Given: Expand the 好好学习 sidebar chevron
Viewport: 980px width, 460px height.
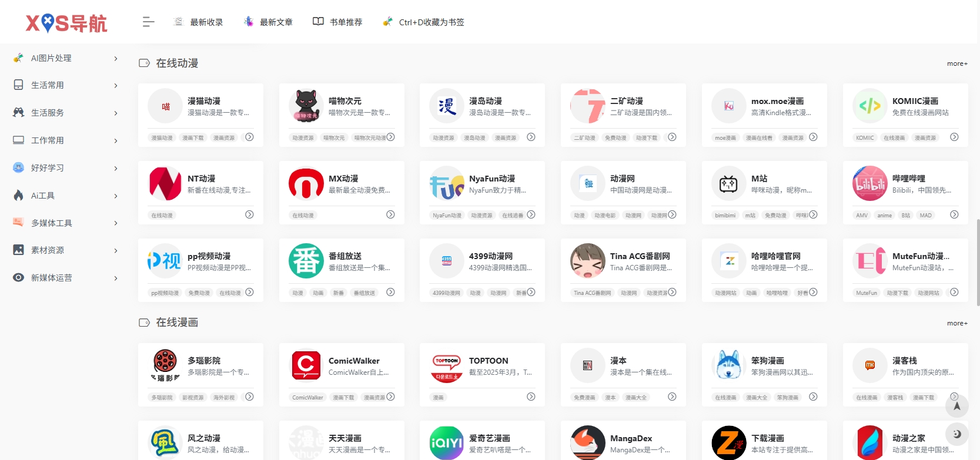Looking at the screenshot, I should [116, 168].
